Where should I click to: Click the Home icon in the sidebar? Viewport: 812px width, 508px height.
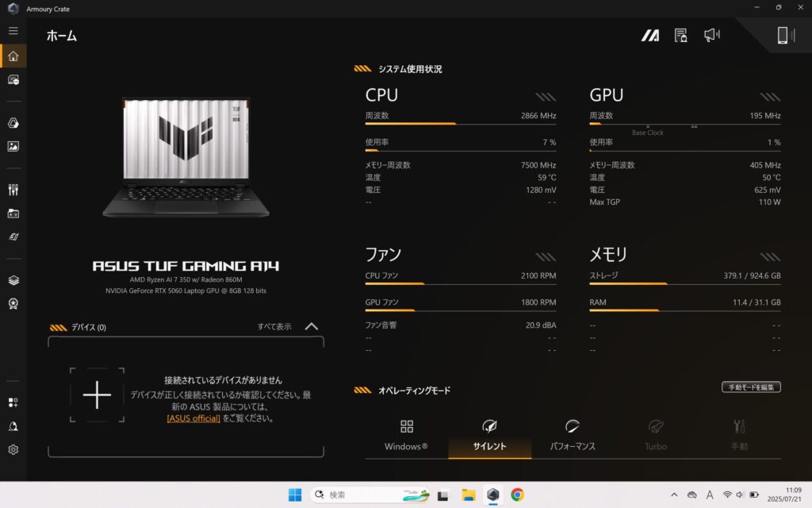tap(13, 56)
